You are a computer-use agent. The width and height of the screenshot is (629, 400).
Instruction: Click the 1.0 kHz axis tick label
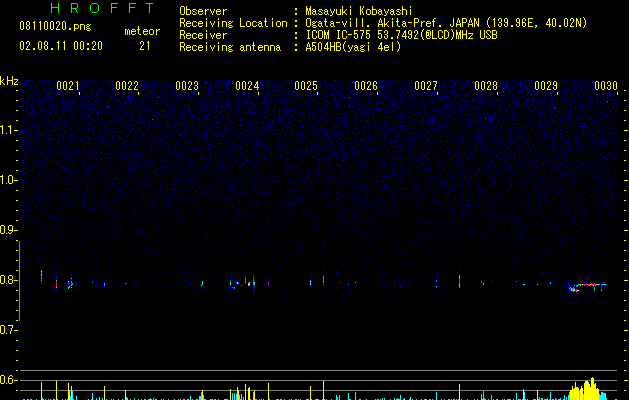7,180
